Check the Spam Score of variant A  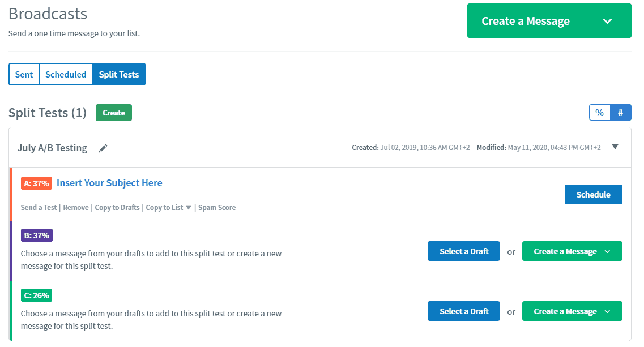pyautogui.click(x=217, y=207)
